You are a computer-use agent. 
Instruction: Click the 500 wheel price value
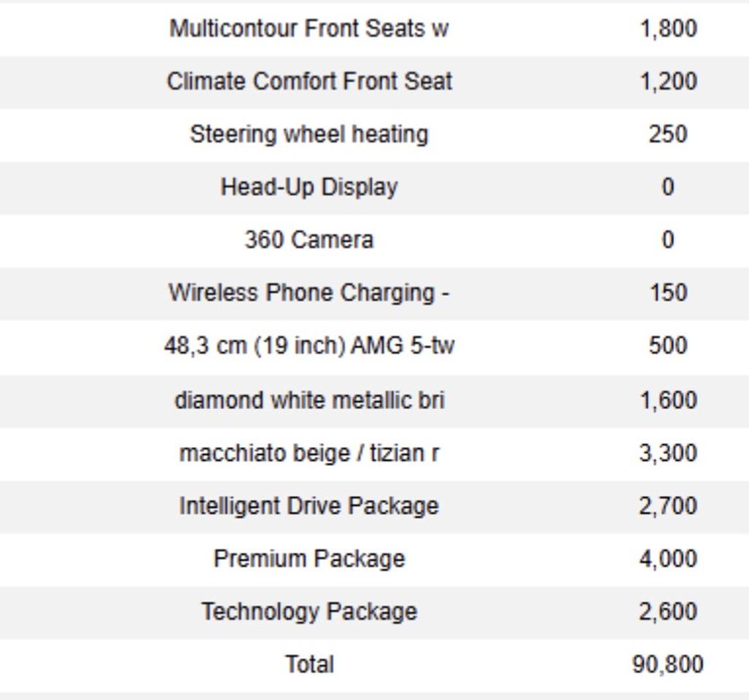click(668, 346)
